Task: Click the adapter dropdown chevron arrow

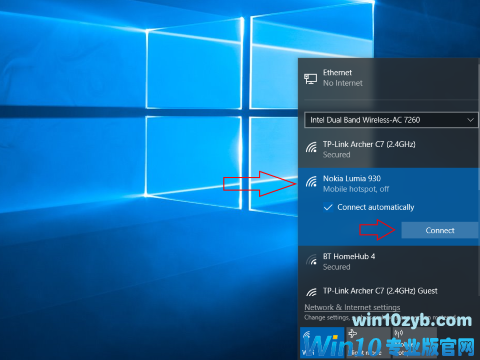Action: tap(470, 120)
